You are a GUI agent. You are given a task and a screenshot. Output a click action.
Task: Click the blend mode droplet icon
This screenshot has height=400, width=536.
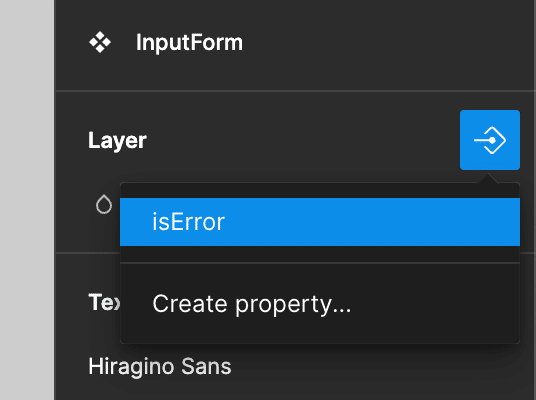coord(104,204)
